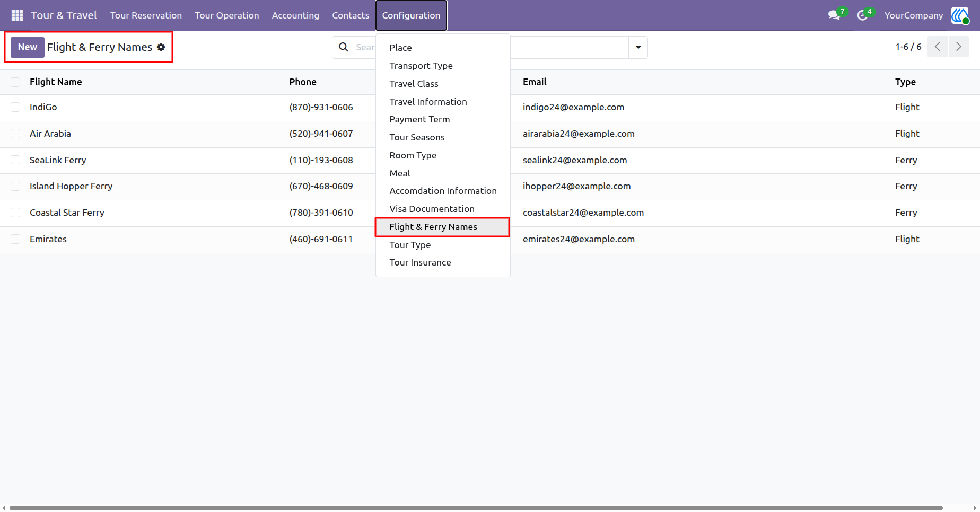Check the Coastal Star Ferry row checkbox
The image size is (980, 512).
[x=15, y=213]
